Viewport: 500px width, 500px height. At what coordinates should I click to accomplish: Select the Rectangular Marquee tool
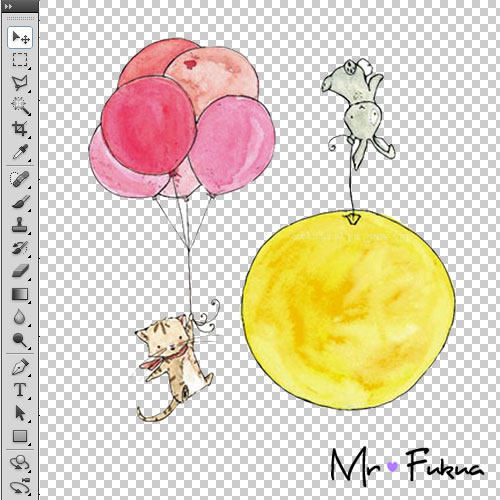[20, 60]
